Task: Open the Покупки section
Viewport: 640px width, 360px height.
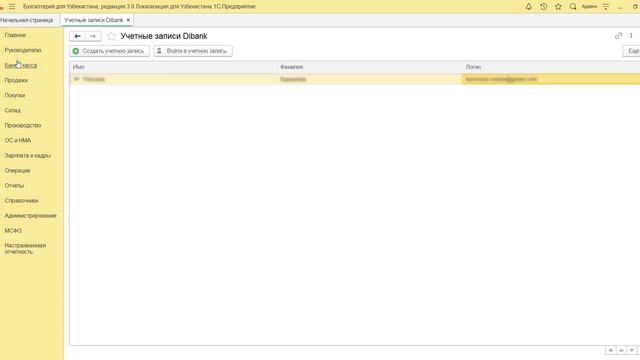Action: pyautogui.click(x=15, y=95)
